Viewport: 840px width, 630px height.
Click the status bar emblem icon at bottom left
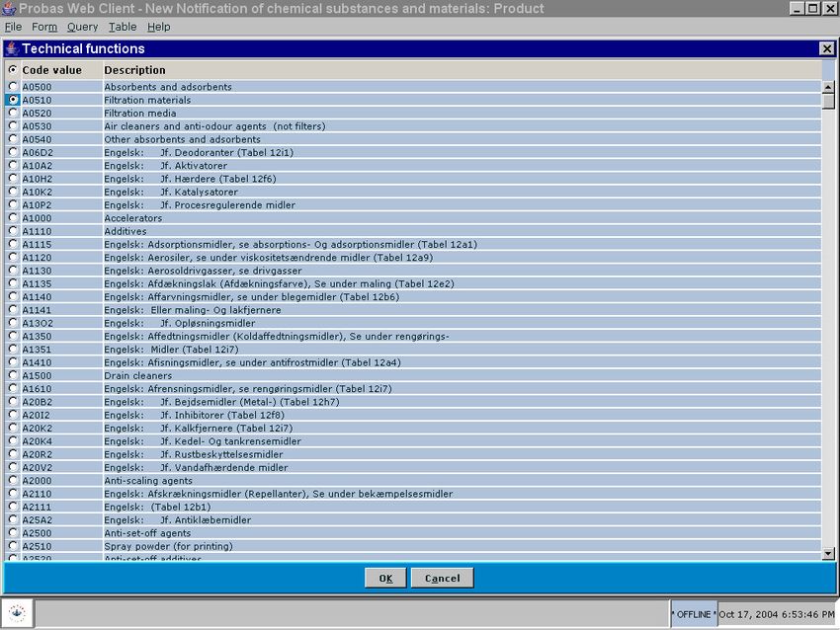click(x=18, y=612)
